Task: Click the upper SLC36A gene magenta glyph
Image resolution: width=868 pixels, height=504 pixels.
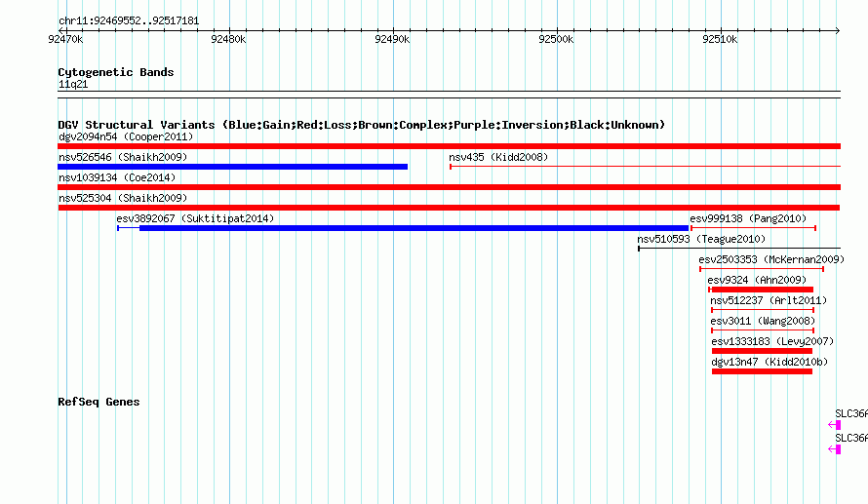Action: tap(835, 425)
